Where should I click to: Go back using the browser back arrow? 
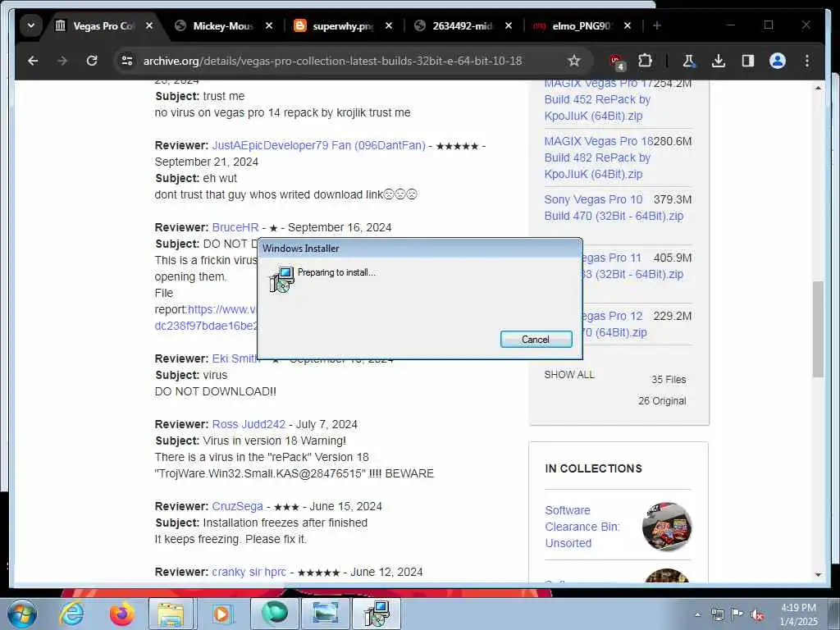tap(33, 61)
